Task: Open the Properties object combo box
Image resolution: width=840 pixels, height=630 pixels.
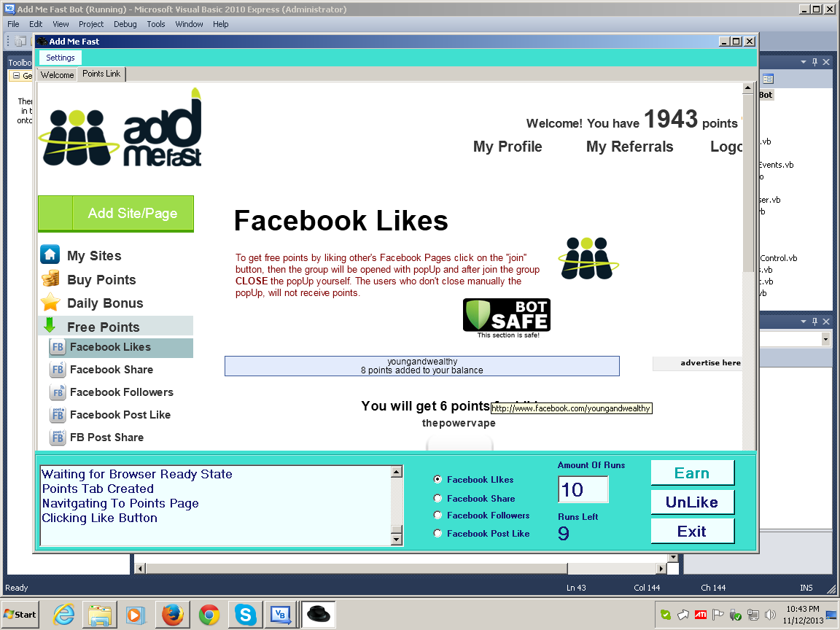Action: point(825,339)
